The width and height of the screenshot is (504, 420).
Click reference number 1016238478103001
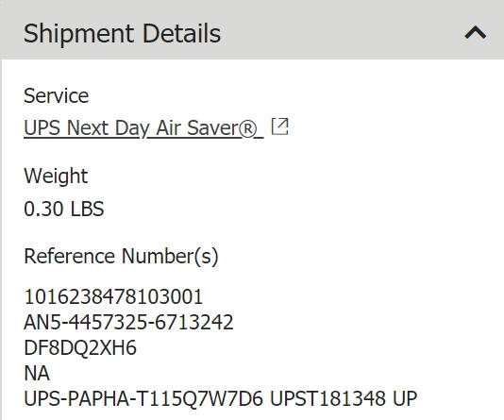(113, 296)
